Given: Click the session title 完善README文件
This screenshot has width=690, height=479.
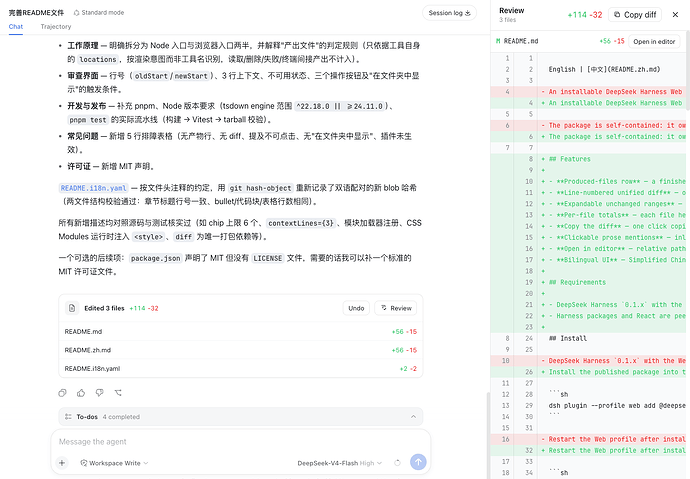Looking at the screenshot, I should [x=36, y=13].
